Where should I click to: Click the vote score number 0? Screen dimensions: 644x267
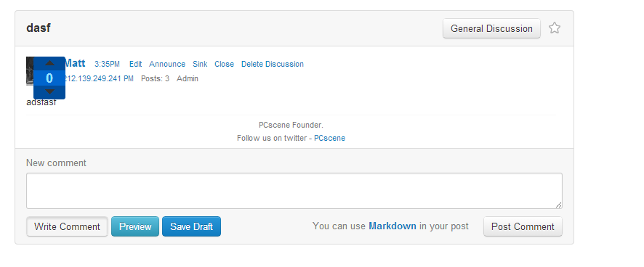click(49, 78)
